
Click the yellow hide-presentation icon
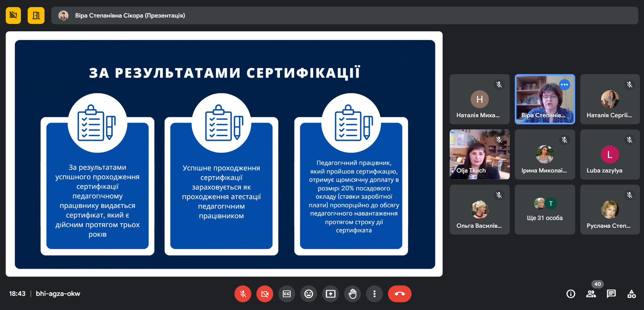(13, 15)
